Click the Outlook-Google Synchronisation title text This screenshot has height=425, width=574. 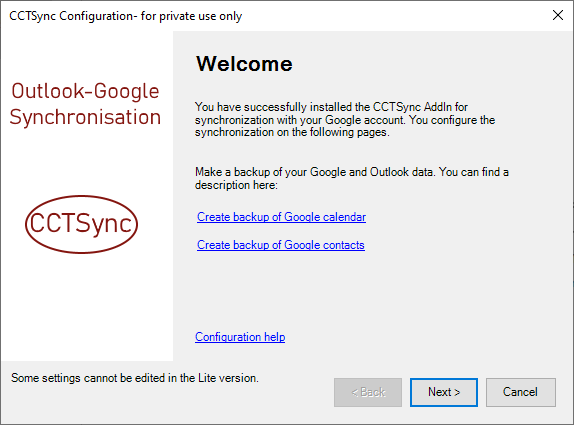pos(85,104)
